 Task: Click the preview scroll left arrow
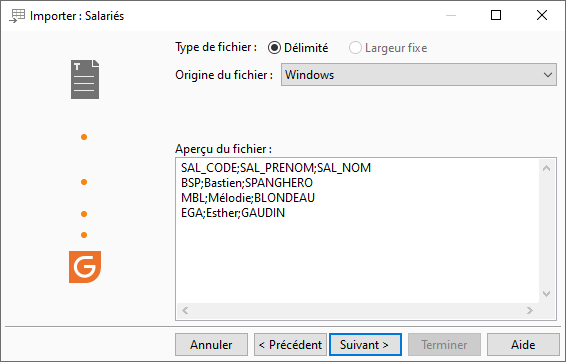(185, 310)
